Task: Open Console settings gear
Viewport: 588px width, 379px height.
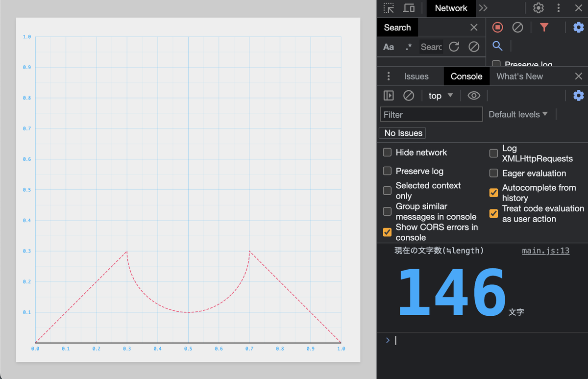Action: point(579,95)
